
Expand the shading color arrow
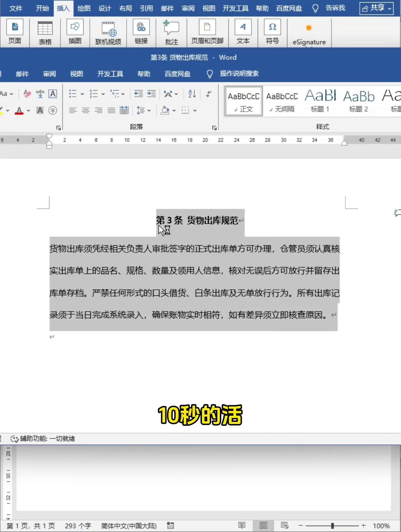click(174, 111)
